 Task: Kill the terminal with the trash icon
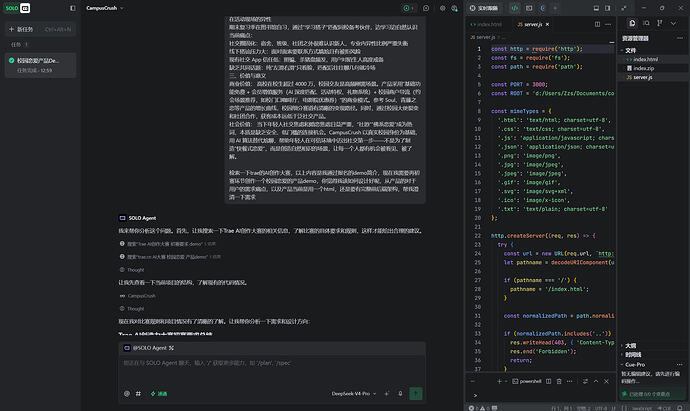pos(559,382)
